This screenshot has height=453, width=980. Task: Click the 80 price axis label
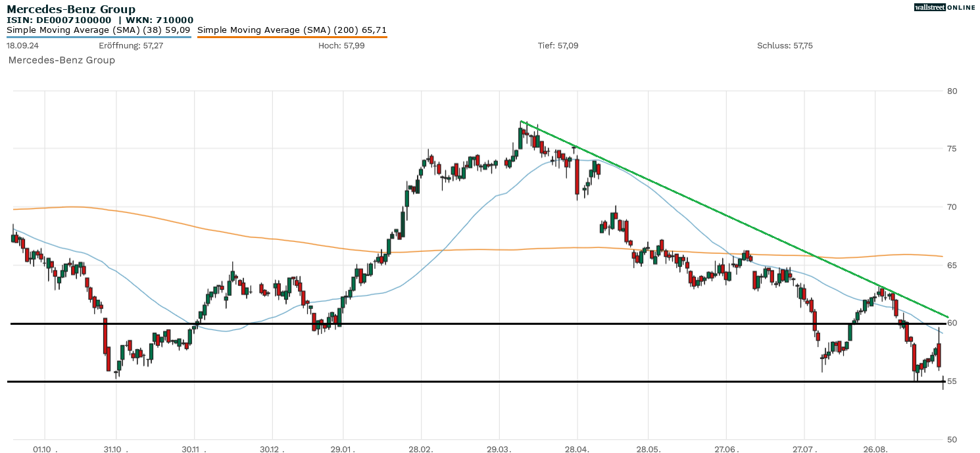[x=952, y=91]
